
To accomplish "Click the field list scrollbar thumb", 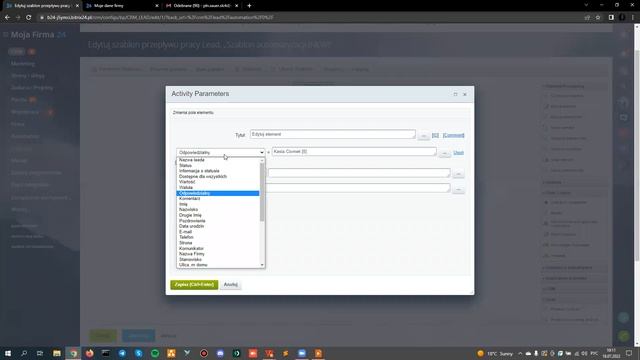I will point(262,192).
